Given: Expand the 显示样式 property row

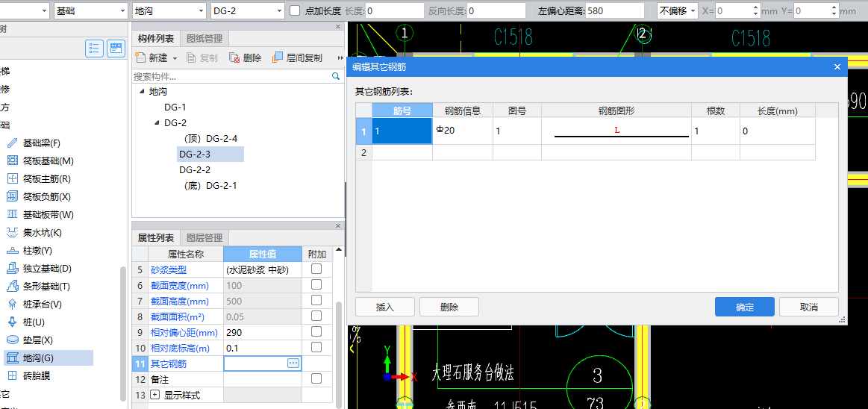Looking at the screenshot, I should click(x=155, y=395).
